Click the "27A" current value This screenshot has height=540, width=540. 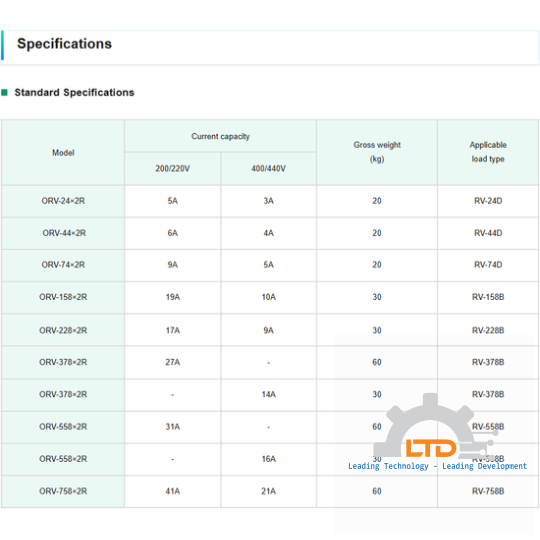[x=173, y=362]
